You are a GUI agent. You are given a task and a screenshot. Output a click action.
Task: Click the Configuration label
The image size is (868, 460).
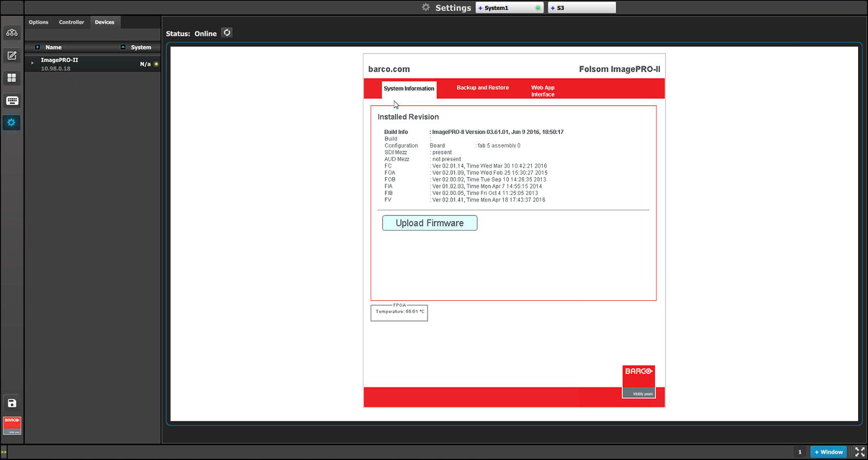pyautogui.click(x=401, y=146)
